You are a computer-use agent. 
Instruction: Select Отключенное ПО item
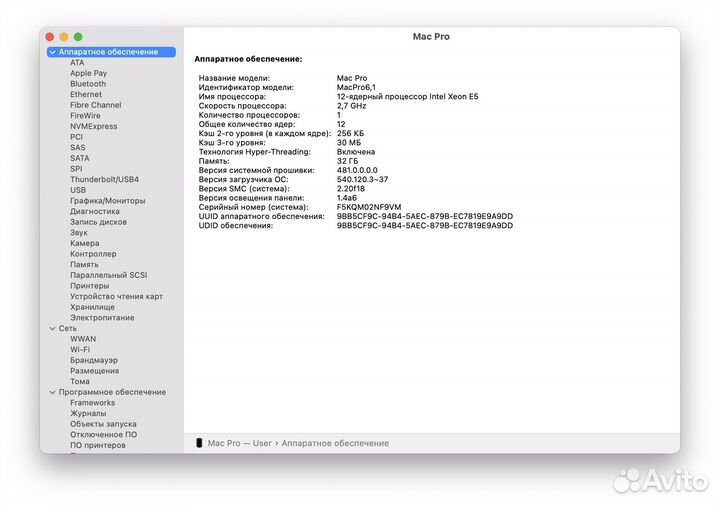click(x=103, y=434)
